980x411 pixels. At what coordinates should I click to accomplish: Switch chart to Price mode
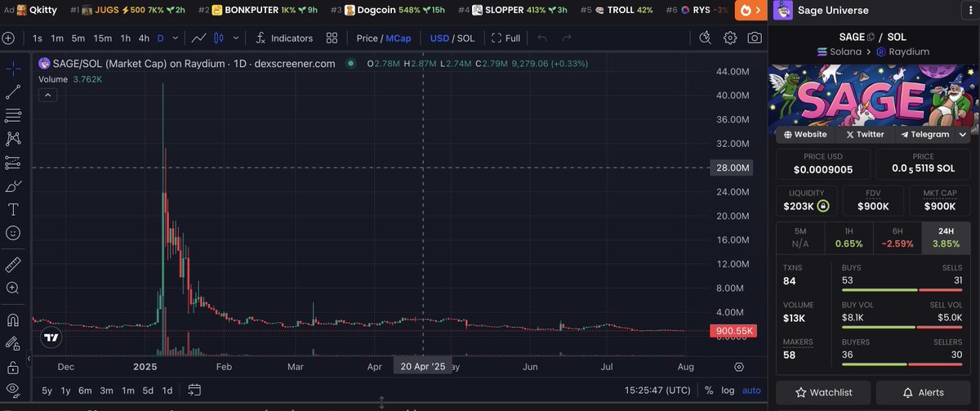(367, 38)
